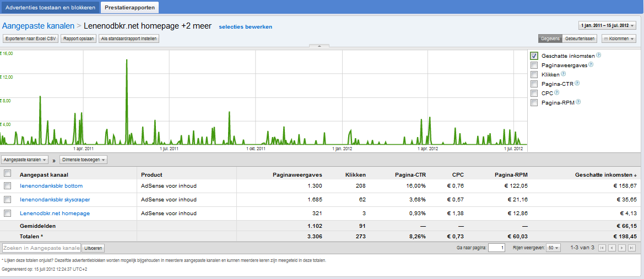Image resolution: width=644 pixels, height=279 pixels.
Task: Uncheck Geschatte inkomsten metric checkbox
Action: pos(534,56)
